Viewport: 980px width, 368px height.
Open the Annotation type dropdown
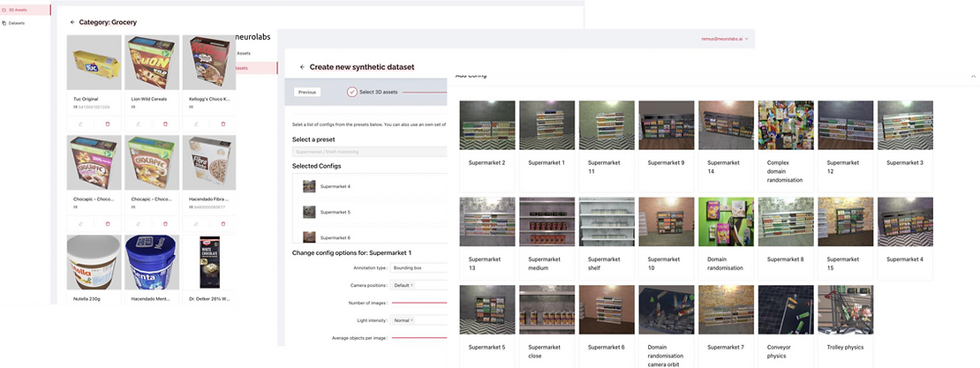(418, 267)
